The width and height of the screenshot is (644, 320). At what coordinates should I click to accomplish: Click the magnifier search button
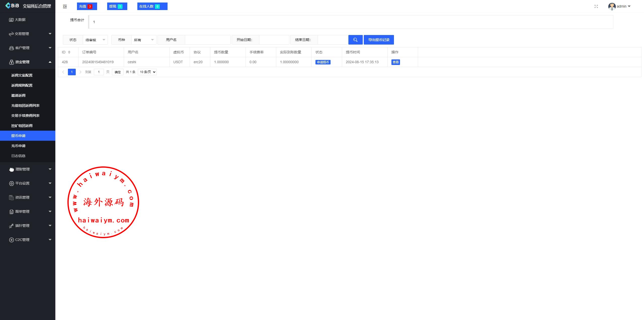[355, 40]
